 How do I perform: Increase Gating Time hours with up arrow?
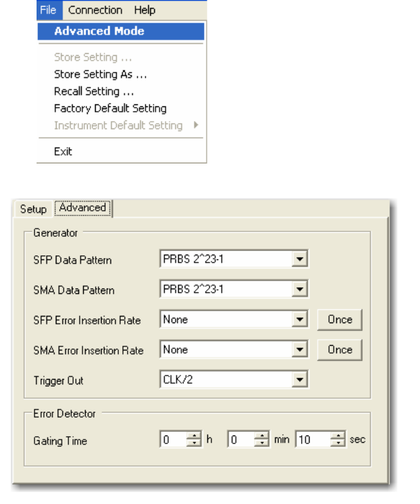[x=194, y=436]
